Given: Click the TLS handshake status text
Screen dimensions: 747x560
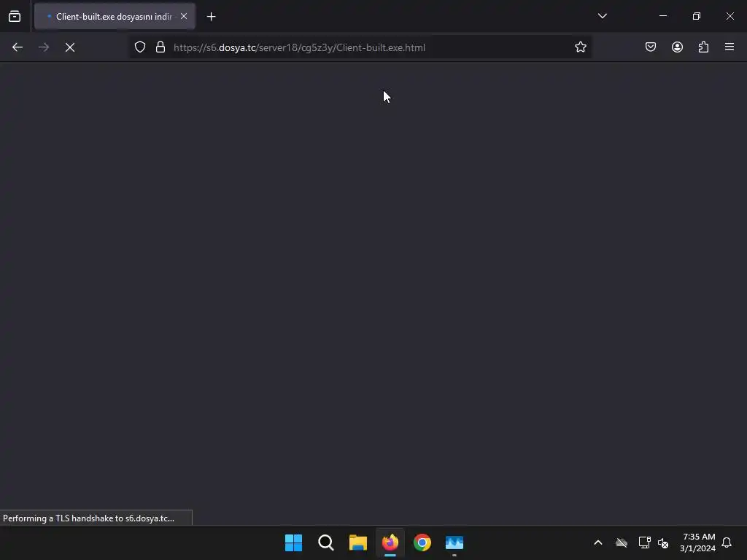Looking at the screenshot, I should click(88, 518).
